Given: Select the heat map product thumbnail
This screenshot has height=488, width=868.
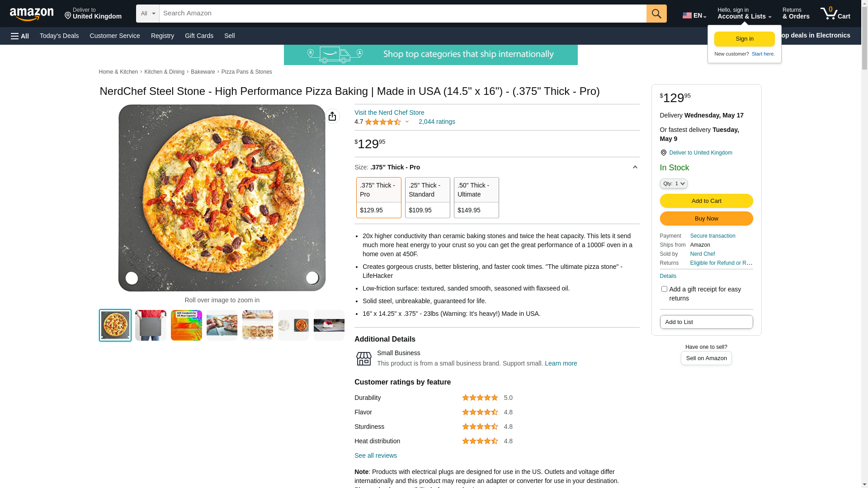Looking at the screenshot, I should pyautogui.click(x=186, y=325).
